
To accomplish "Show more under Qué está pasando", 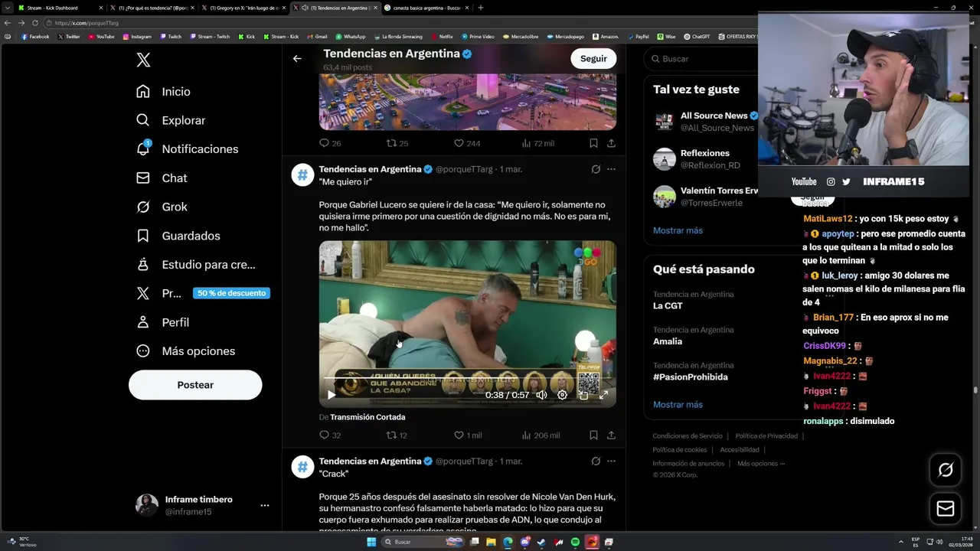I will click(x=678, y=405).
